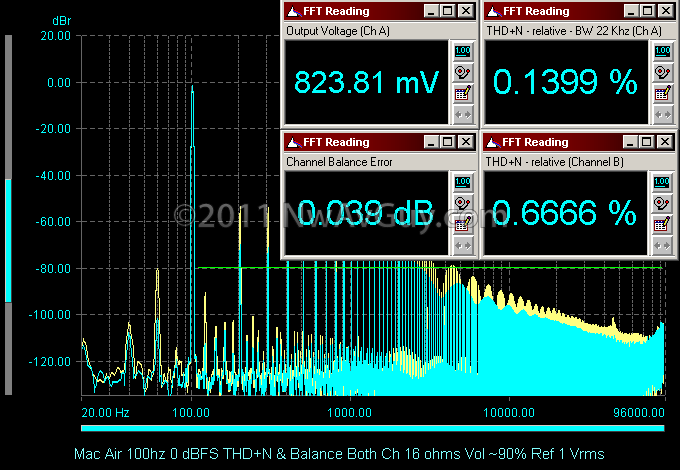Click the vertical cyan amplitude range bar
Image resolution: width=680 pixels, height=470 pixels.
click(8, 241)
